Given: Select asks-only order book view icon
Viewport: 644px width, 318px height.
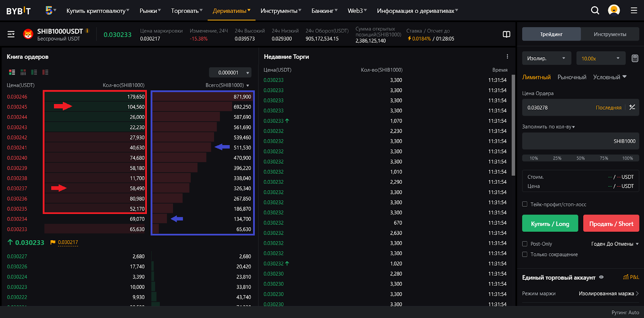Looking at the screenshot, I should pyautogui.click(x=45, y=72).
